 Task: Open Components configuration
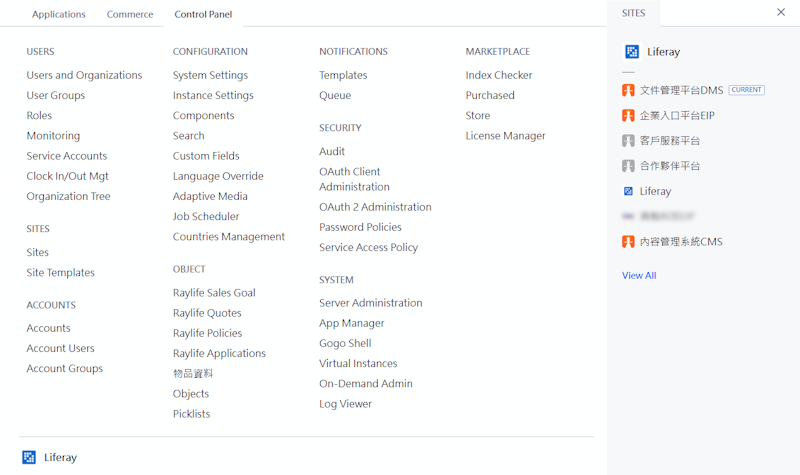click(204, 115)
